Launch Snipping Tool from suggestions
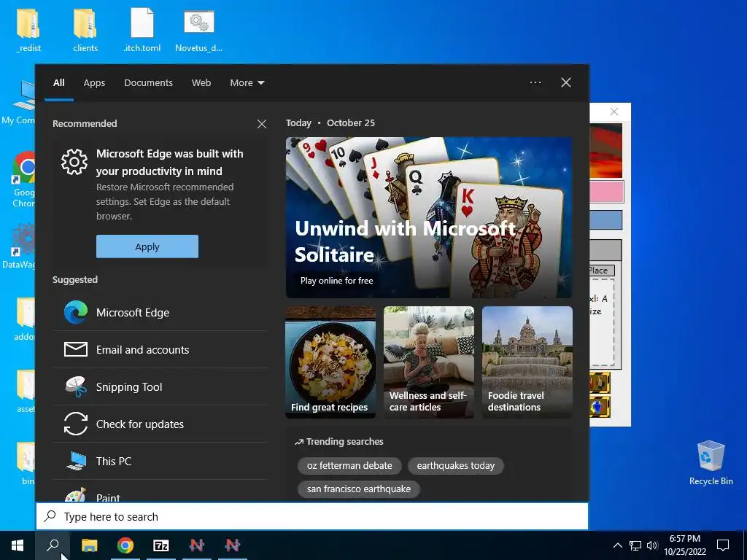 coord(160,386)
